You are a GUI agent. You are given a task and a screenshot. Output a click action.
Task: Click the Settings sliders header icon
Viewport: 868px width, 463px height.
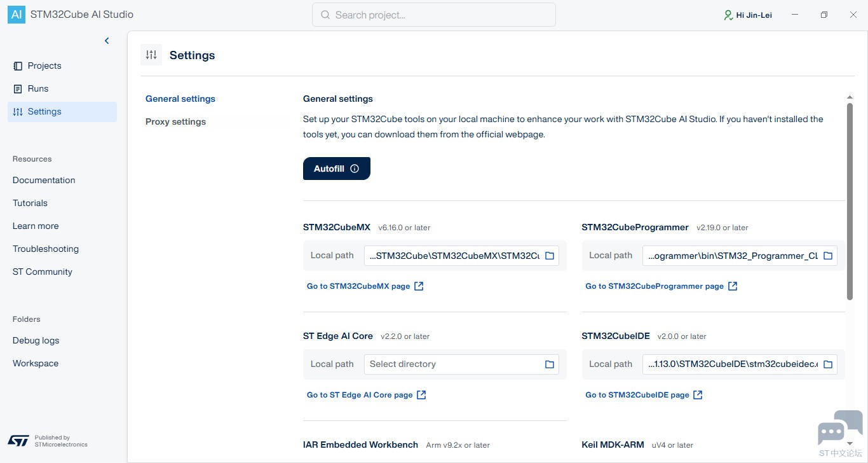[151, 55]
